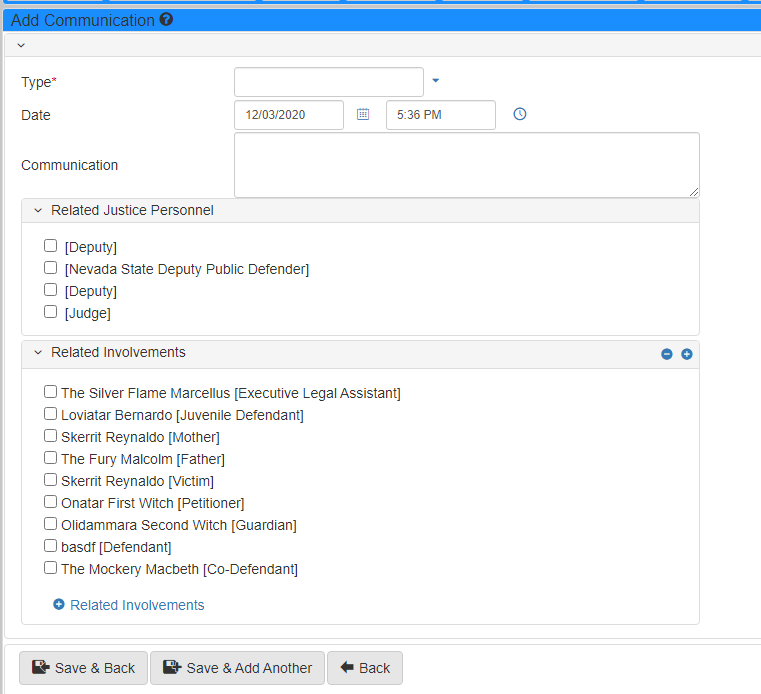Screen dimensions: 761x694
Task: Select Onatar First Witch [Petitioner] checkbox
Action: 50,502
